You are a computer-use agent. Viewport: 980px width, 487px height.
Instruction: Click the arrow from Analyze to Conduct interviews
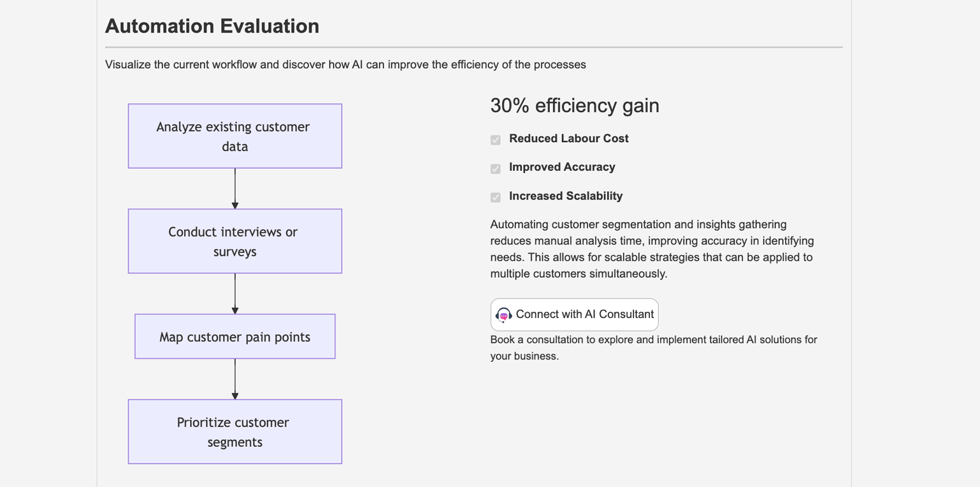coord(235,189)
